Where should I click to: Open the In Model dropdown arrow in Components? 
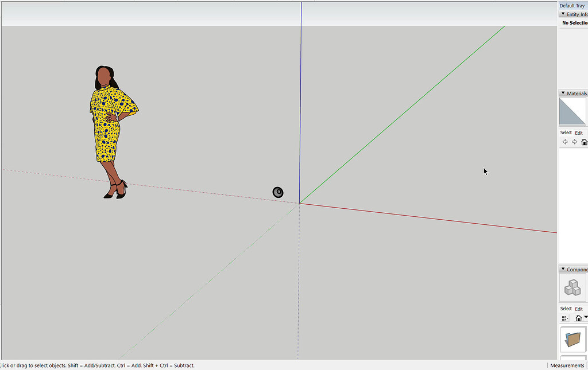[x=586, y=318]
